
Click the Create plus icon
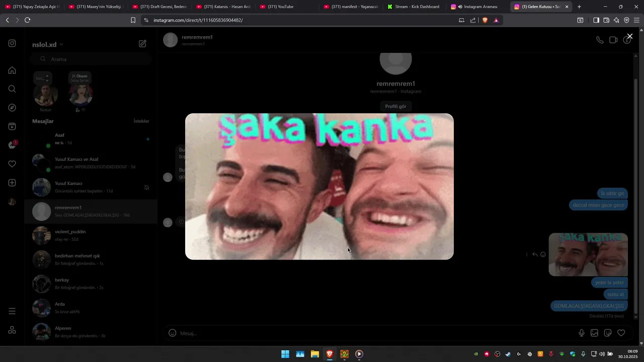(12, 183)
